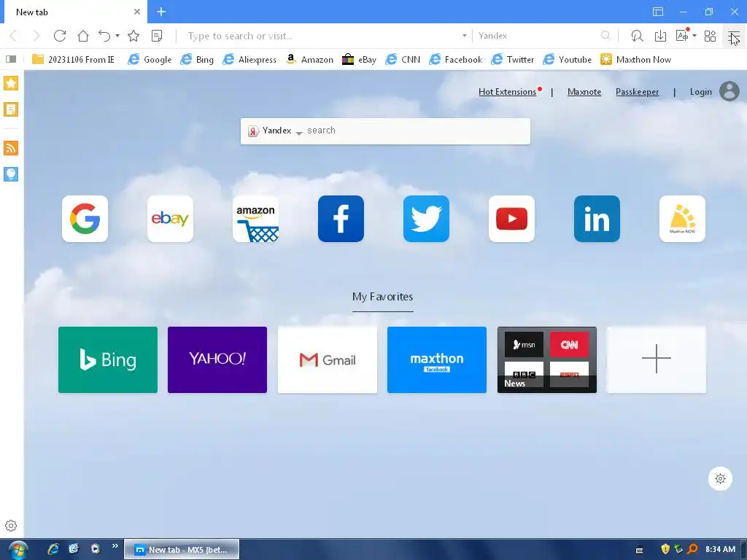The width and height of the screenshot is (747, 560).
Task: Reload the page with refresh icon
Action: (60, 36)
